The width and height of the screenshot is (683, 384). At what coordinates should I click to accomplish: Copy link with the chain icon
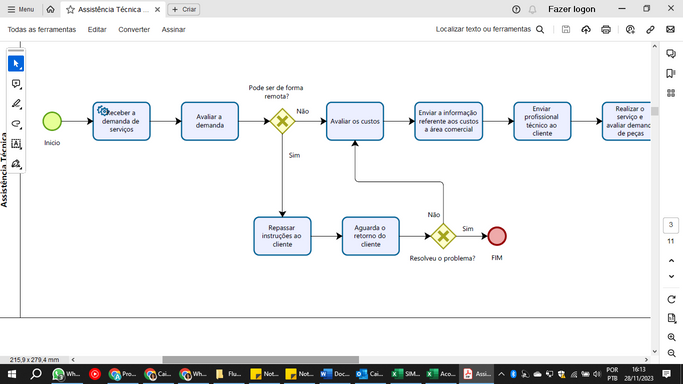point(650,29)
